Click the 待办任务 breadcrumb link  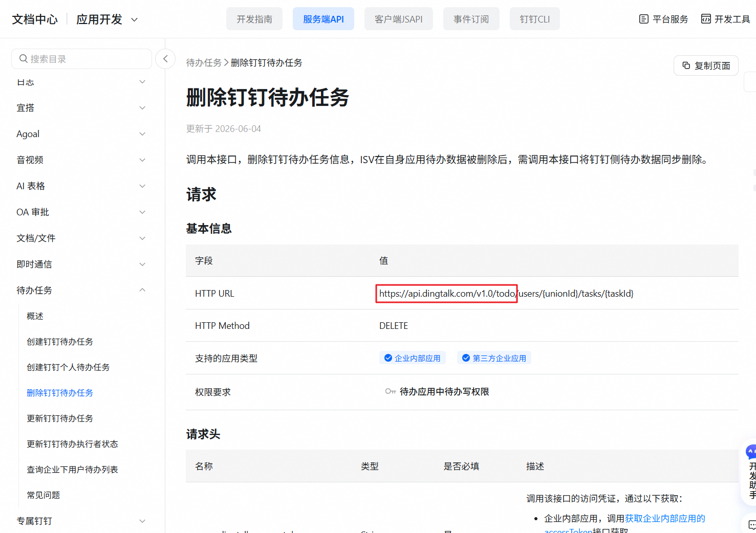(204, 62)
